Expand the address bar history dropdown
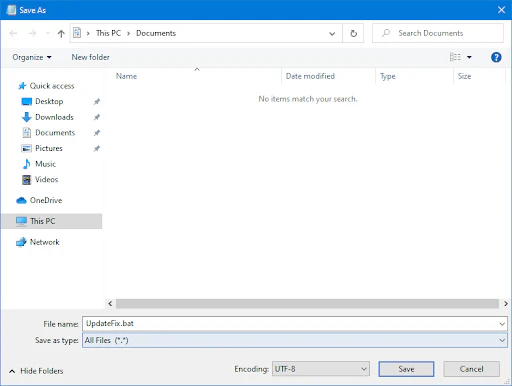 tap(332, 33)
